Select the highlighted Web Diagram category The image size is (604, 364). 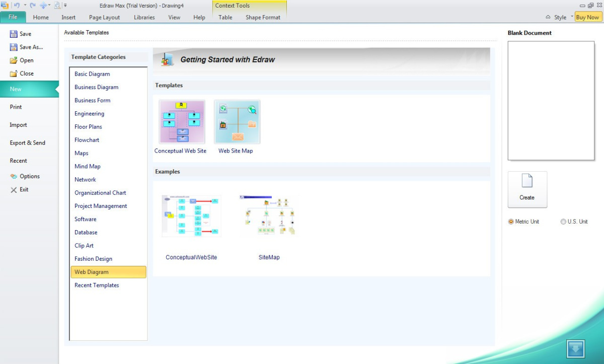(108, 272)
